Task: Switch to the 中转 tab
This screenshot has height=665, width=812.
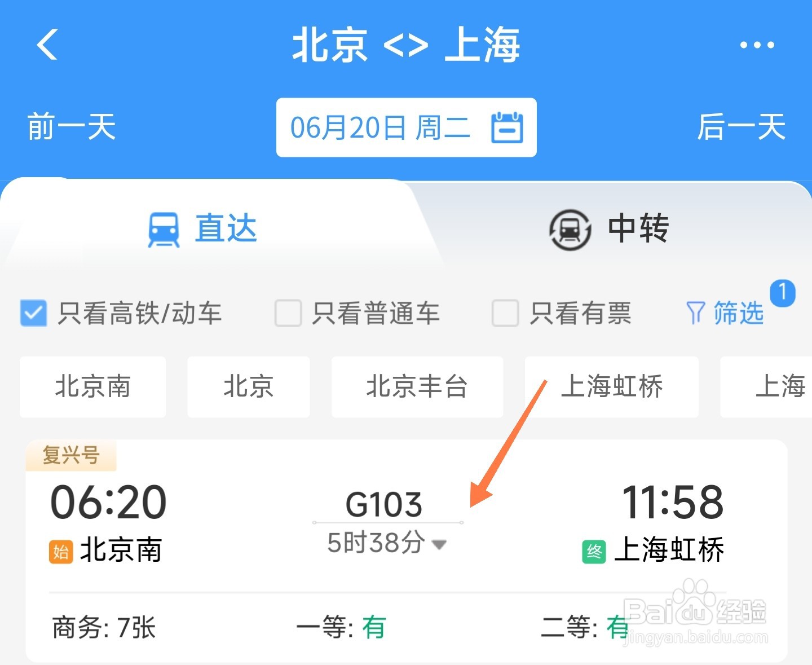Action: [609, 229]
